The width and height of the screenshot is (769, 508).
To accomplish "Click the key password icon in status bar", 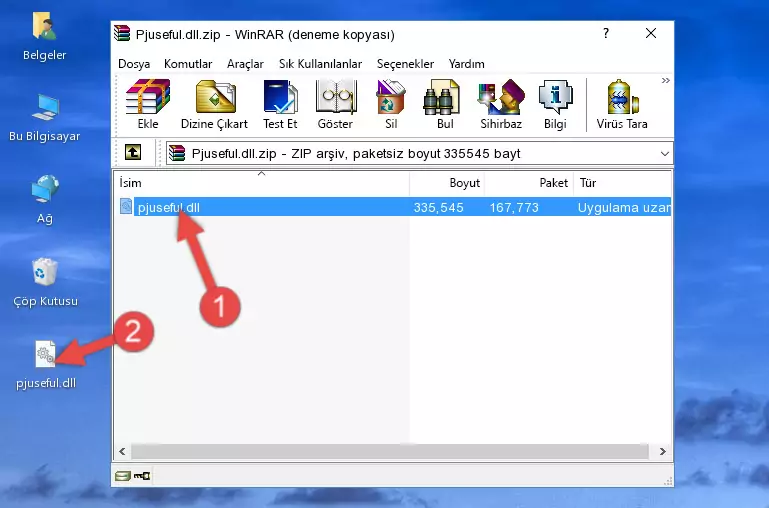I will coord(142,476).
